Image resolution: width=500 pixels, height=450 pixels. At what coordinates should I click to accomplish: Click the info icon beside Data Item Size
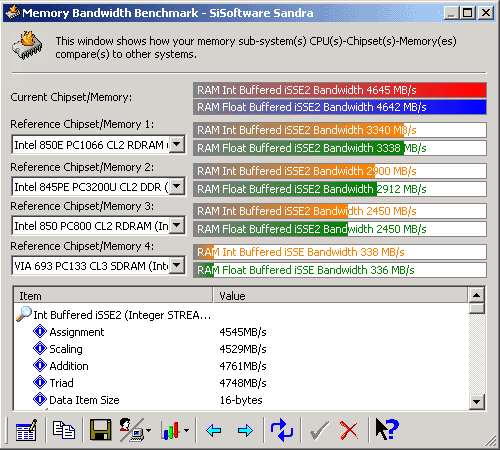(40, 399)
